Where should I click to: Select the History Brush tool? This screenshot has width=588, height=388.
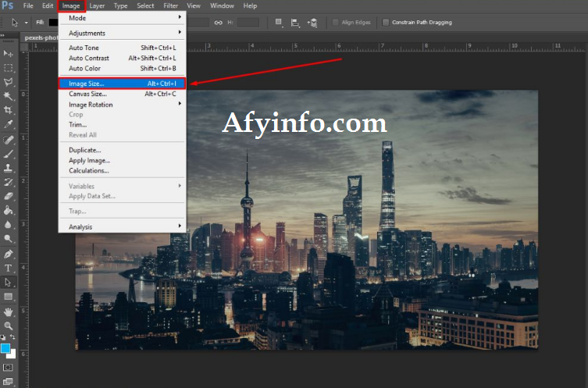point(9,182)
